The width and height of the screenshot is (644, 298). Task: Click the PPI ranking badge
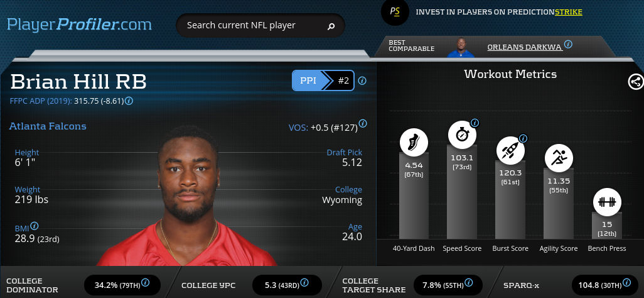coord(323,80)
